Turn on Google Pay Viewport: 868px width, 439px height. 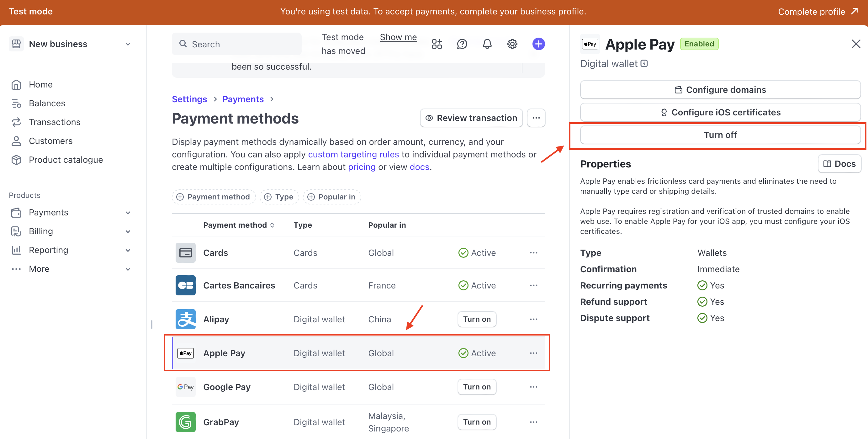(x=476, y=387)
